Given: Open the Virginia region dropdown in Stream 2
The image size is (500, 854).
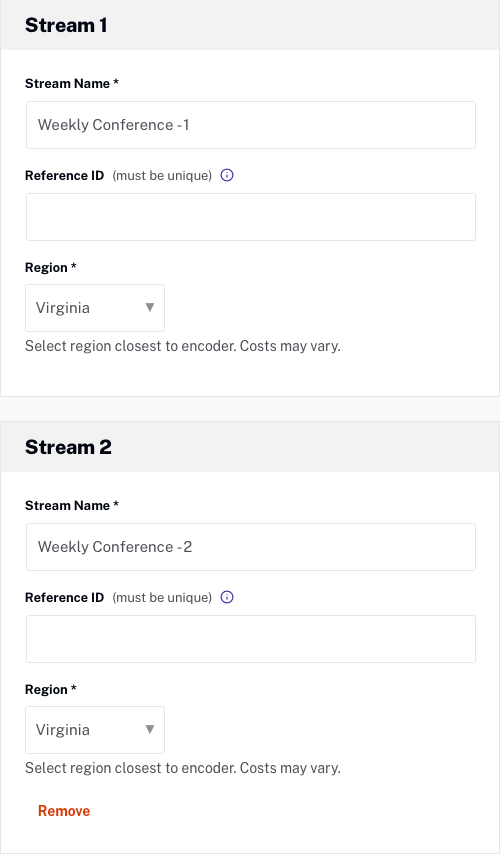Looking at the screenshot, I should click(x=95, y=730).
